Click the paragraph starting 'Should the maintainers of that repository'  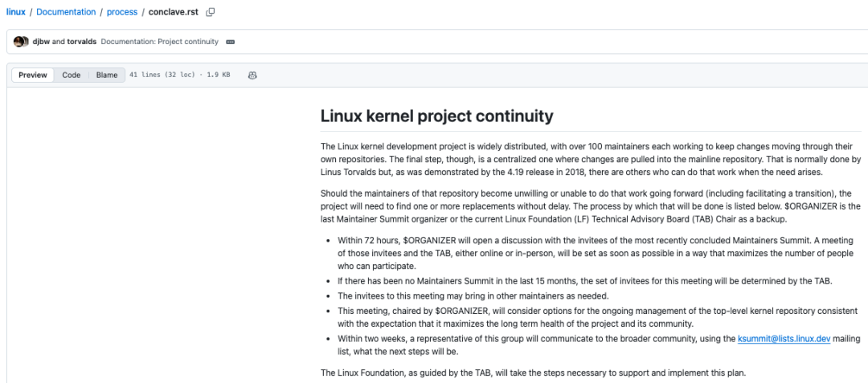591,206
